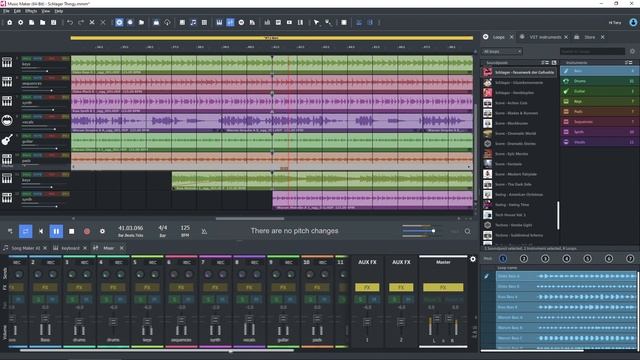Screen dimensions: 640x360
Task: Arm REC on mixer channel 2
Action: 51,262
